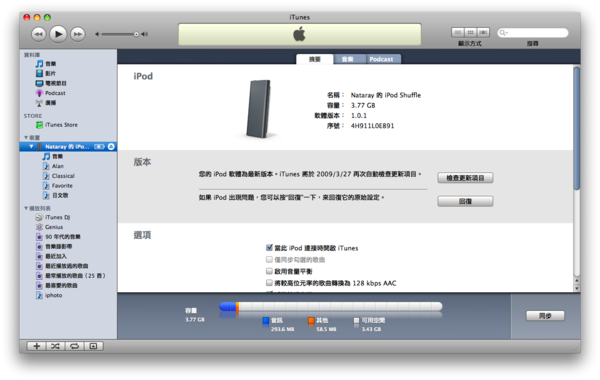Open the 最近加入 smart playlist
Screen dimensions: 600x380
point(51,256)
